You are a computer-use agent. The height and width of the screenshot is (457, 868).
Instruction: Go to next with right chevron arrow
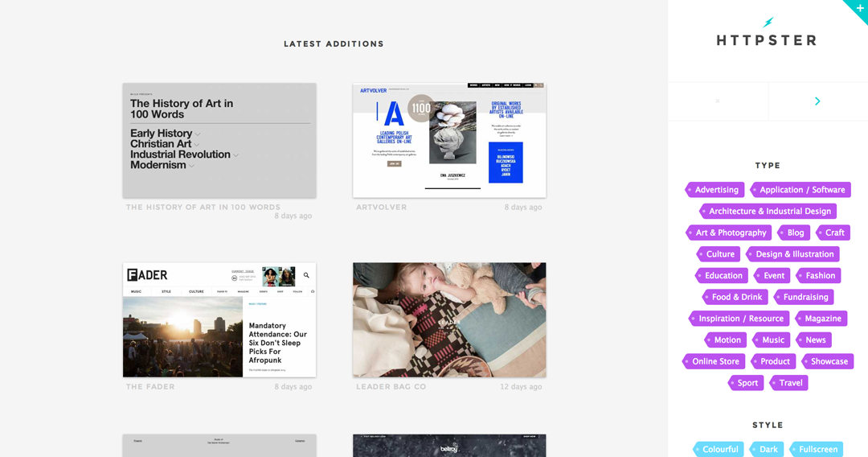click(x=817, y=101)
